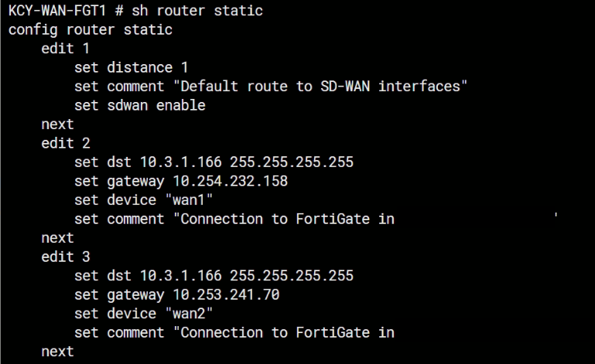Click "next" right after the wan1 comment

pos(57,237)
